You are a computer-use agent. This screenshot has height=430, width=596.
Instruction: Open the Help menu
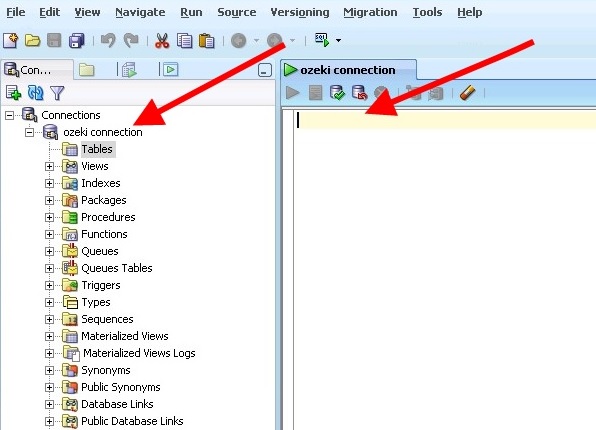tap(469, 12)
